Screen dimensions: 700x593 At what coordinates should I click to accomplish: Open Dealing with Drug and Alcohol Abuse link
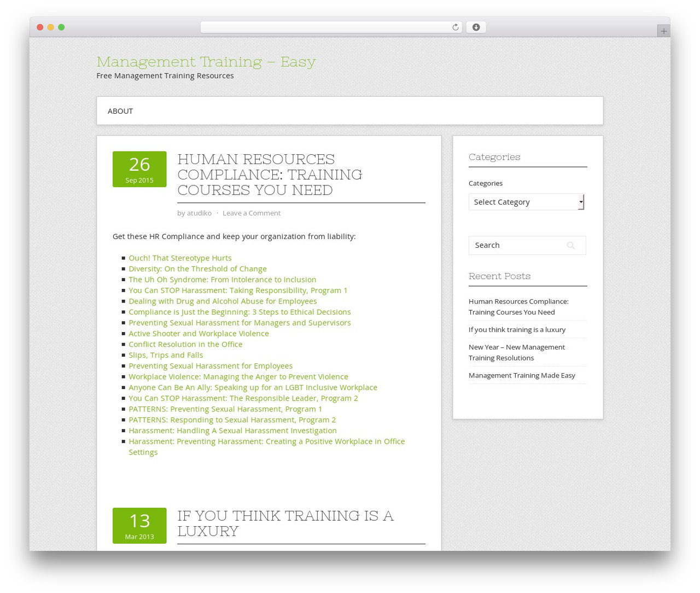(x=223, y=301)
